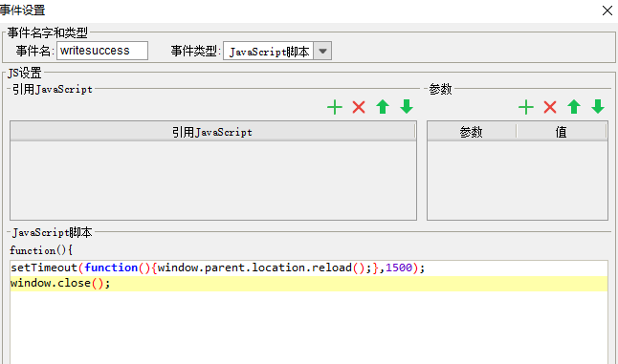Place cursor in setTimeout code line
The height and width of the screenshot is (364, 618).
309,268
